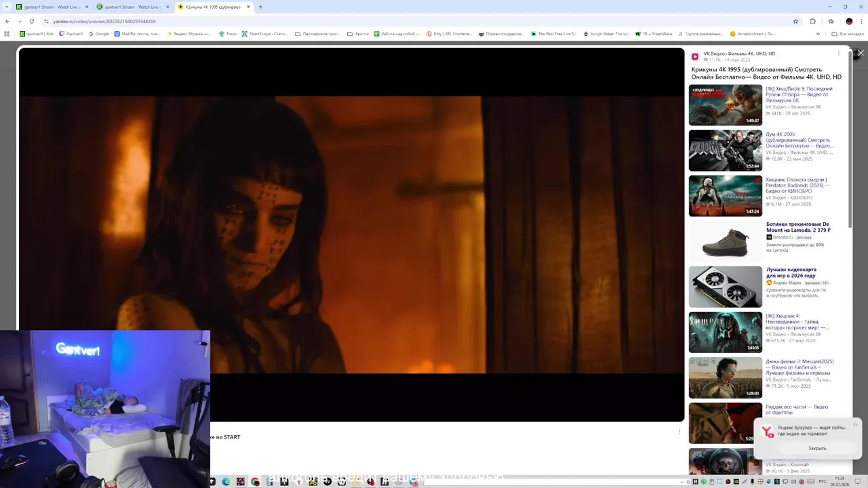Open the Jurojin Poker bookmark
This screenshot has height=488, width=868.
tap(606, 33)
